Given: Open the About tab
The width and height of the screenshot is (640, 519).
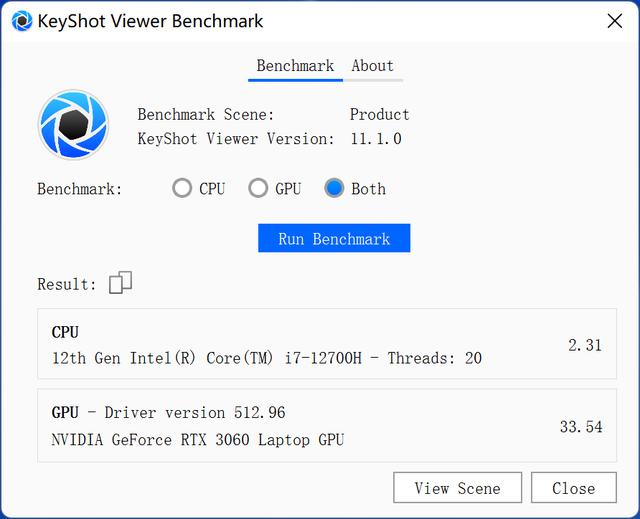Looking at the screenshot, I should (x=373, y=67).
